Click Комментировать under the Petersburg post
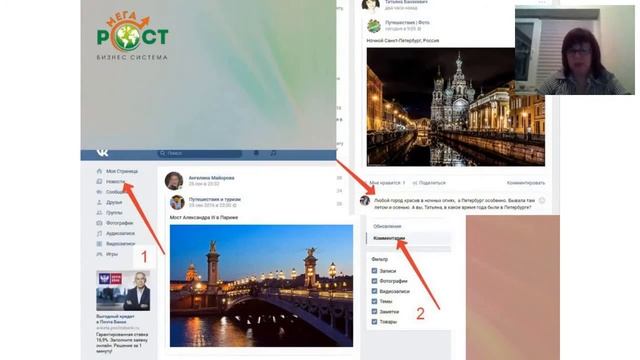Viewport: 640px width, 360px height. (526, 183)
